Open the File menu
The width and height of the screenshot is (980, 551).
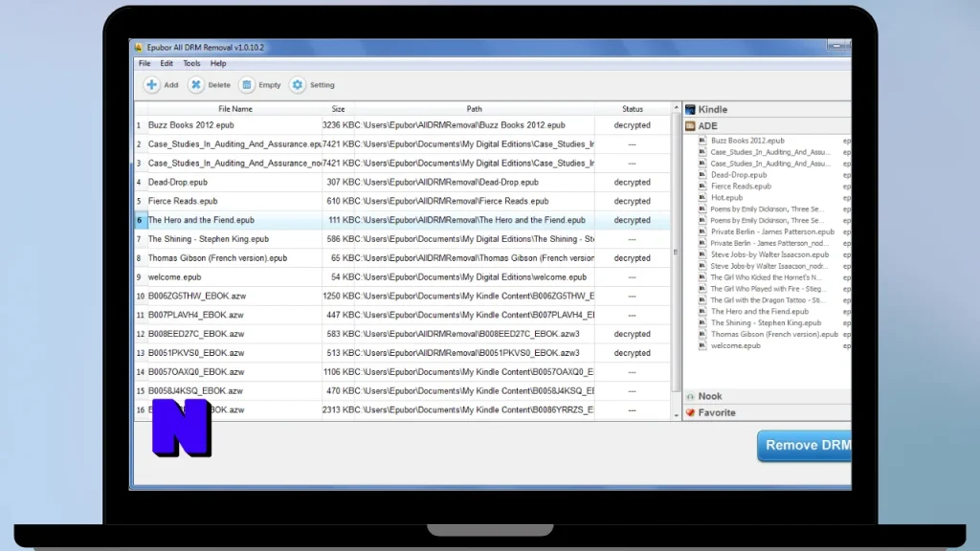[x=145, y=64]
